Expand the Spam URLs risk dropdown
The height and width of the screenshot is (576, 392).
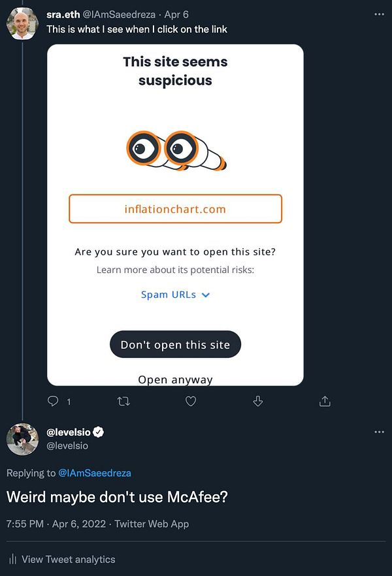[x=169, y=295]
